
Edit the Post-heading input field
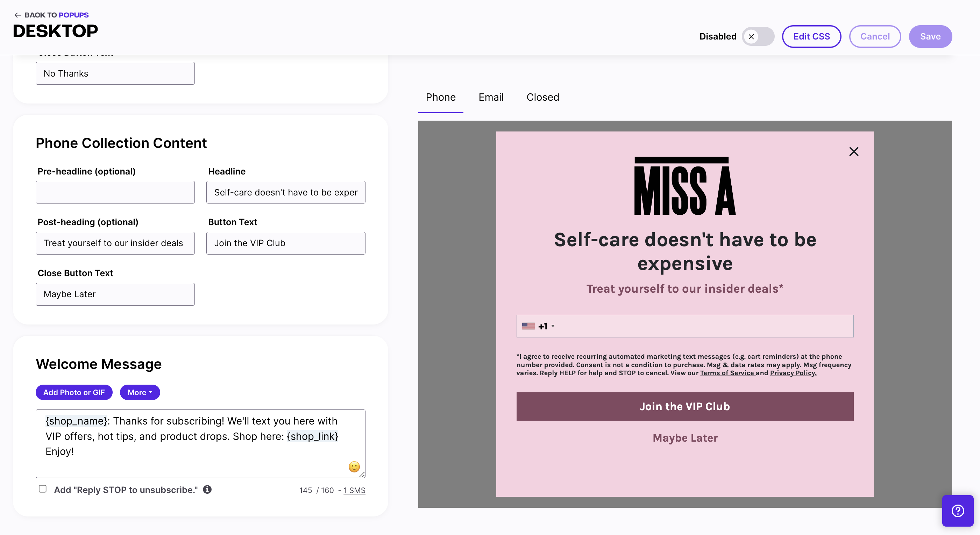[115, 243]
